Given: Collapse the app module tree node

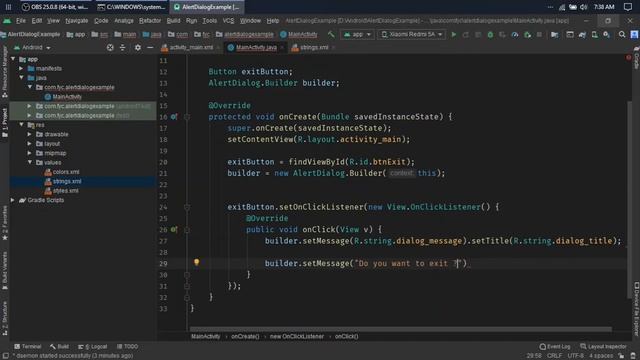Looking at the screenshot, I should [13, 59].
